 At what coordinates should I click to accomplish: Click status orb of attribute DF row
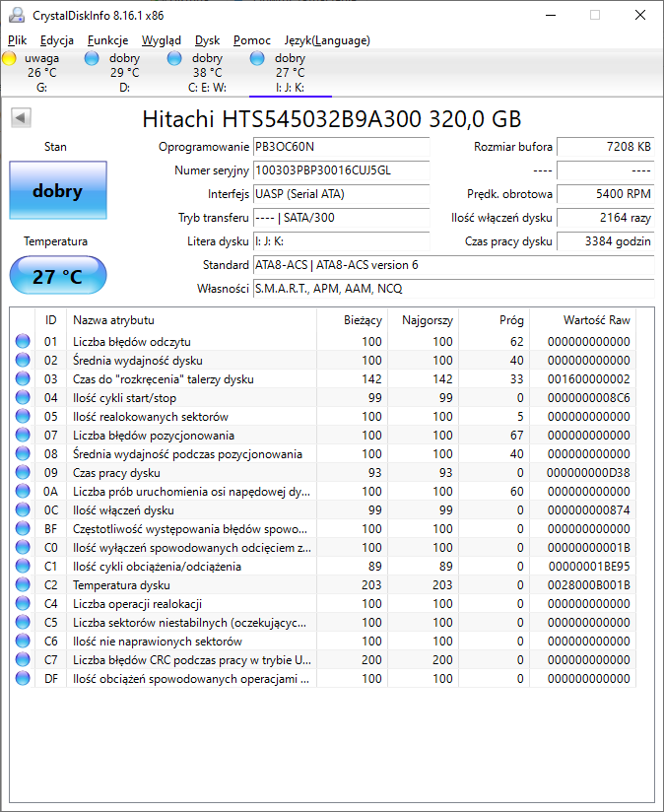click(23, 678)
